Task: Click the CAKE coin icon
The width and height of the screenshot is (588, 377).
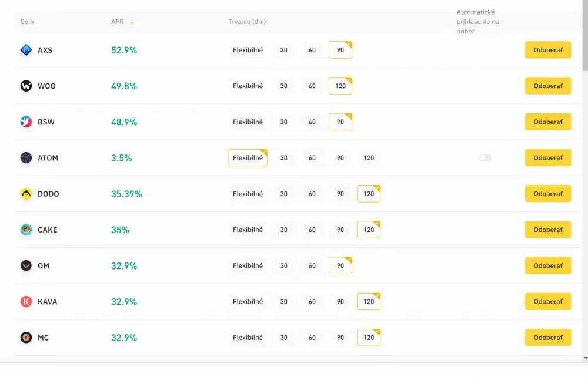Action: (x=26, y=230)
